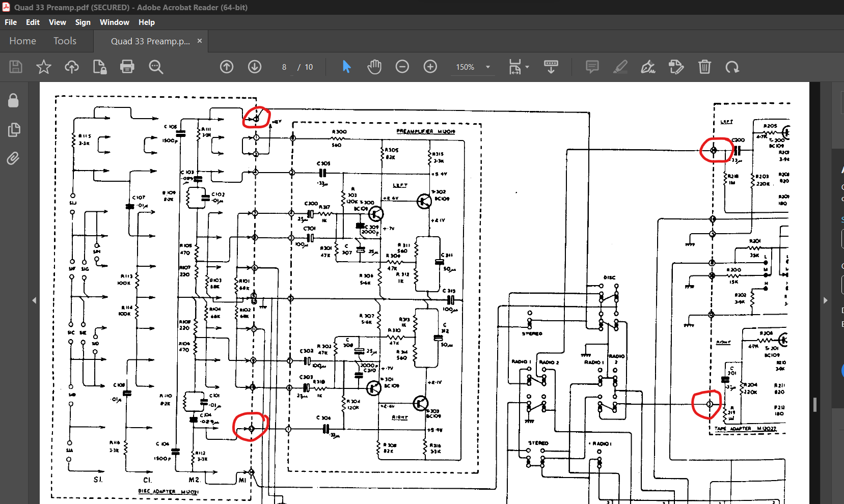Viewport: 844px width, 504px height.
Task: Click the delete trash icon
Action: click(x=704, y=67)
